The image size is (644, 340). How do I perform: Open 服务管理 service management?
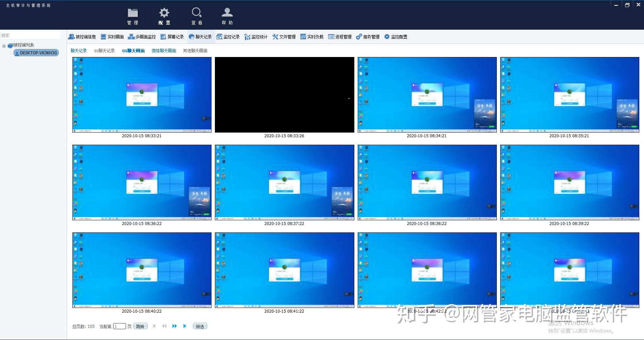[x=368, y=37]
